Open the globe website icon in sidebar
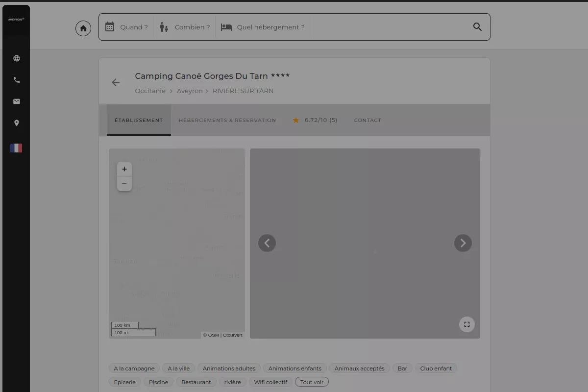This screenshot has width=588, height=392. click(x=17, y=58)
